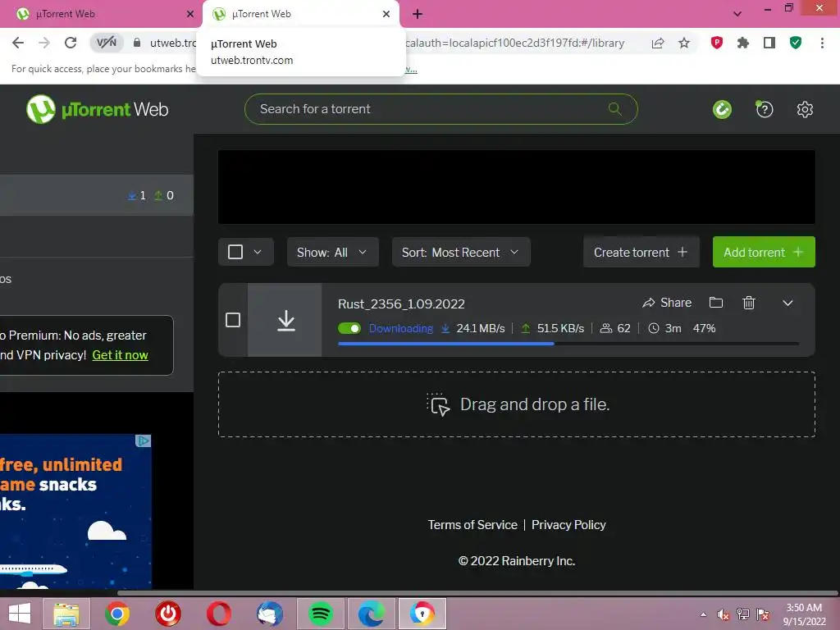Pause the download with green toggle

click(x=349, y=328)
